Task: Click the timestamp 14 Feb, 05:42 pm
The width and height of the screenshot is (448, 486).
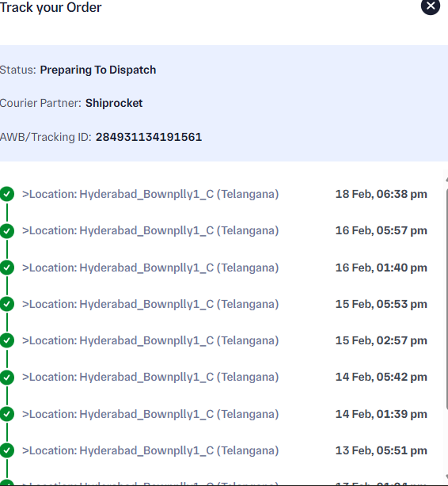Action: click(x=381, y=377)
